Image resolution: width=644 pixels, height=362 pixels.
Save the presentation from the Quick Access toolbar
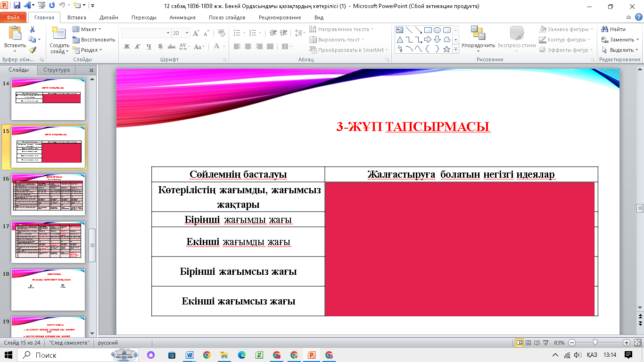coord(17,6)
